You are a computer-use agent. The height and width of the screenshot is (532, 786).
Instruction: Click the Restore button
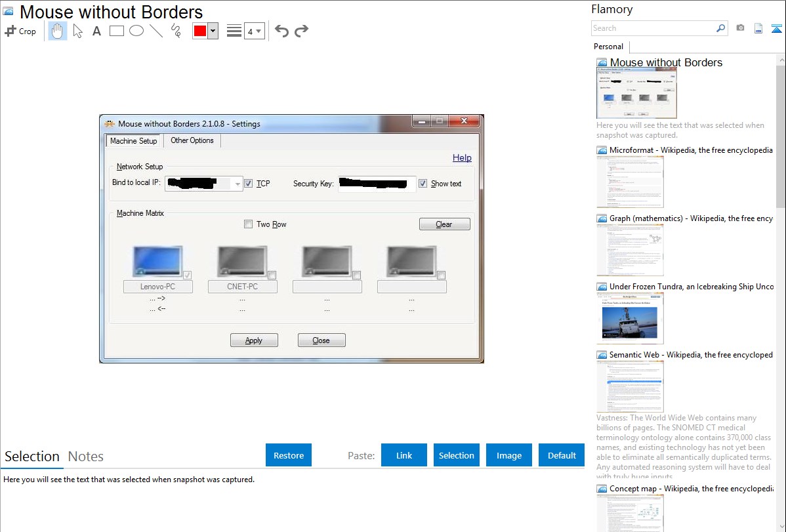[289, 455]
